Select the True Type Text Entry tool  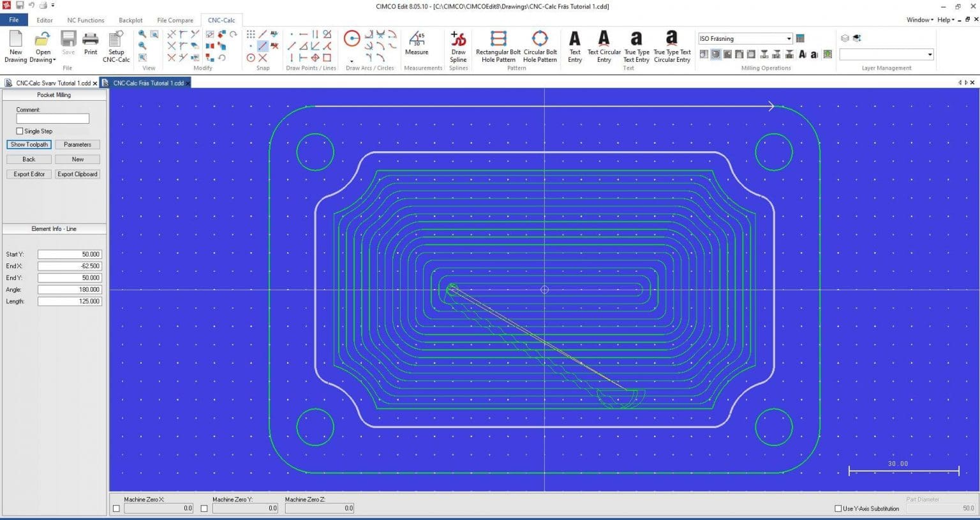[635, 45]
